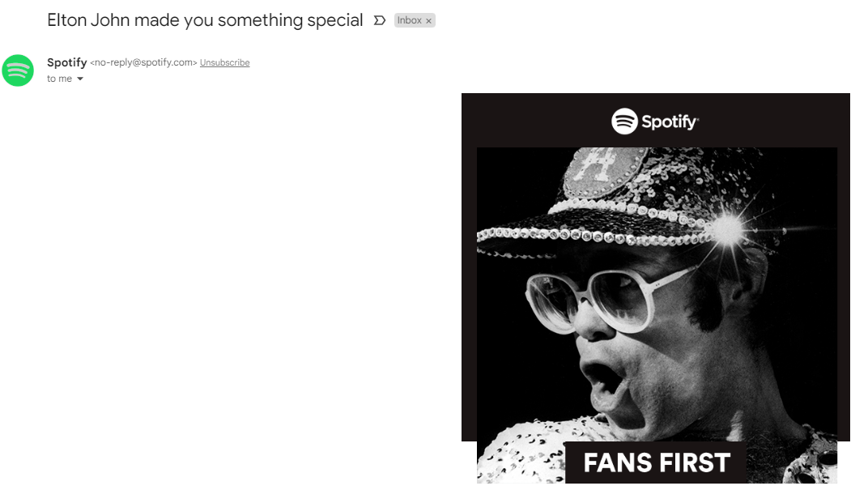Toggle the importance marker beside the subject
868x503 pixels.
pos(379,20)
